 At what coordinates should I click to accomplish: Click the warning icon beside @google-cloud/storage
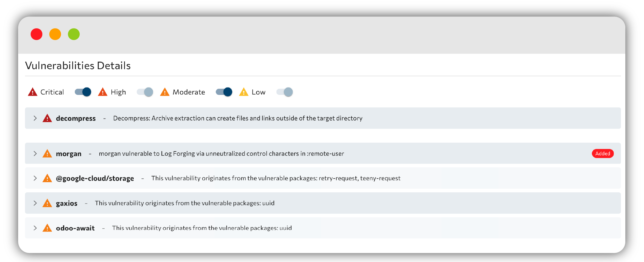tap(47, 178)
